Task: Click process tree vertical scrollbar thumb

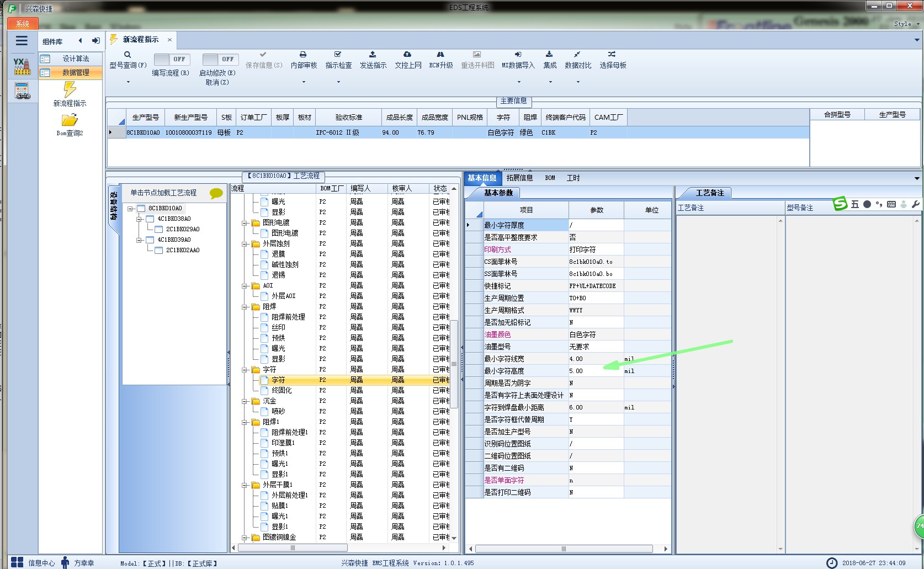Action: 454,364
